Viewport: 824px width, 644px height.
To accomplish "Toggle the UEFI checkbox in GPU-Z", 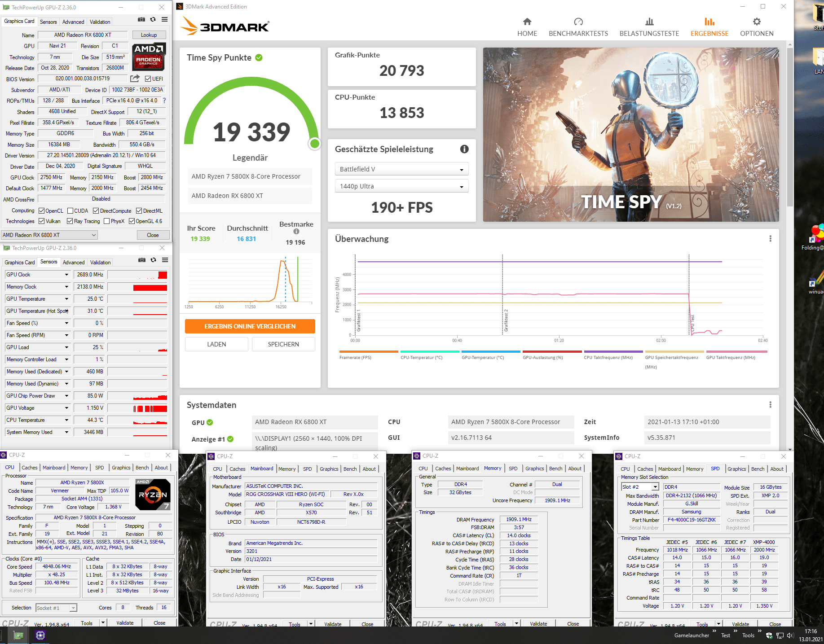I will [148, 79].
